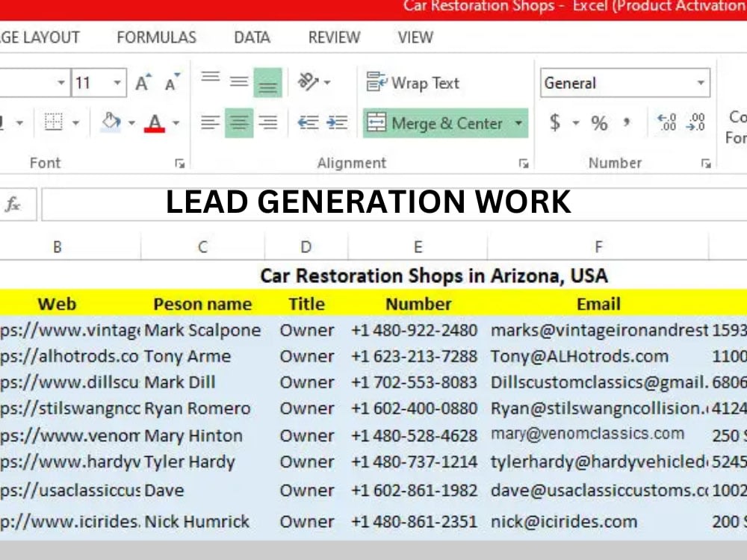Open the DATA ribbon tab
The width and height of the screenshot is (747, 560).
pyautogui.click(x=251, y=37)
